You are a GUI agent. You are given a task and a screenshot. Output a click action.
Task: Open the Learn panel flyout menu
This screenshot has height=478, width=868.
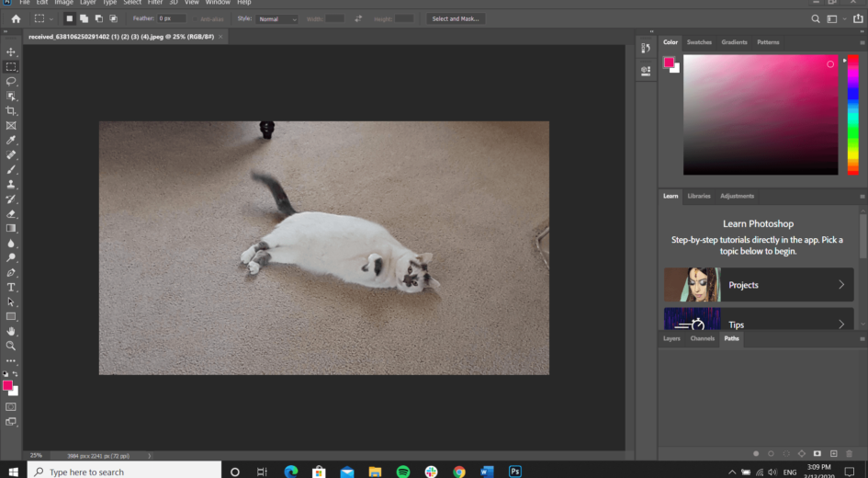click(x=862, y=197)
